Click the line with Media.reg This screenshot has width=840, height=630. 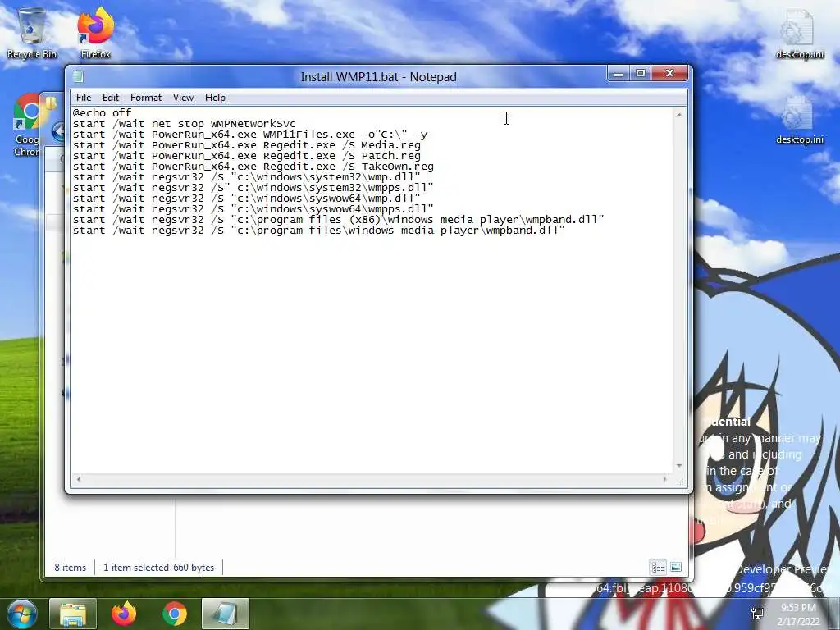pyautogui.click(x=246, y=145)
